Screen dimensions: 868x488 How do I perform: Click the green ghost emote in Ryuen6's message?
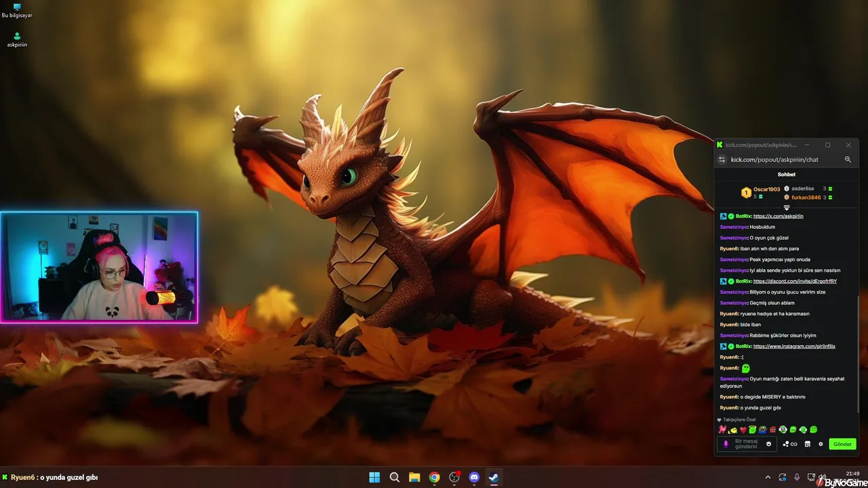(x=745, y=368)
